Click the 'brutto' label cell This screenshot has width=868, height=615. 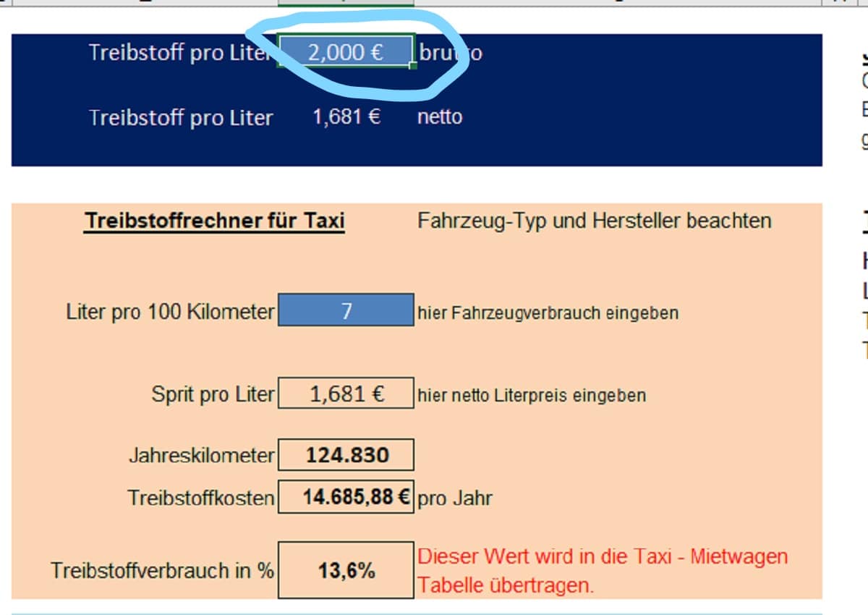tap(450, 53)
